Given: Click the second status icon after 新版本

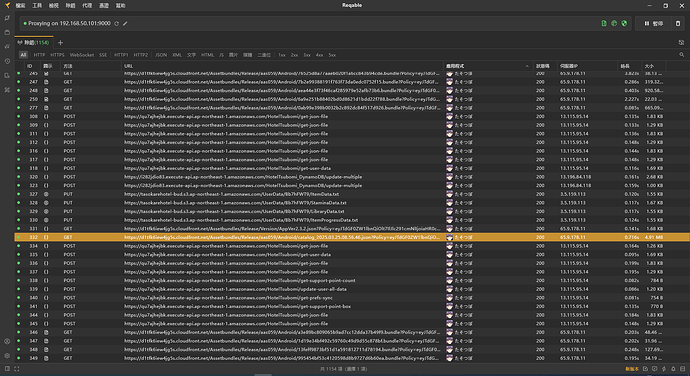Looking at the screenshot, I should 654,369.
